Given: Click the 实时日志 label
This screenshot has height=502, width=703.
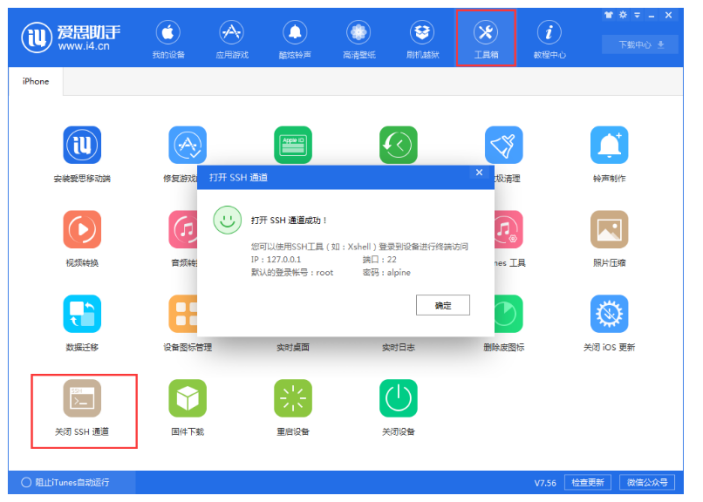Looking at the screenshot, I should 398,347.
